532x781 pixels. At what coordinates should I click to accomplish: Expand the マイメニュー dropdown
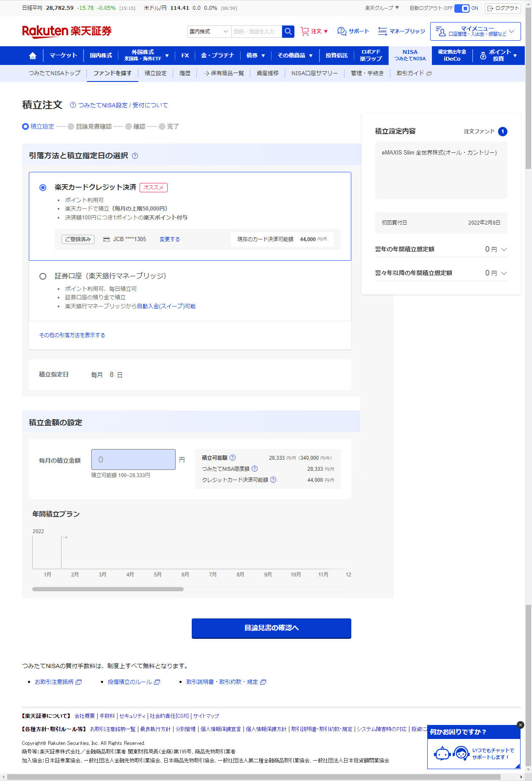475,31
